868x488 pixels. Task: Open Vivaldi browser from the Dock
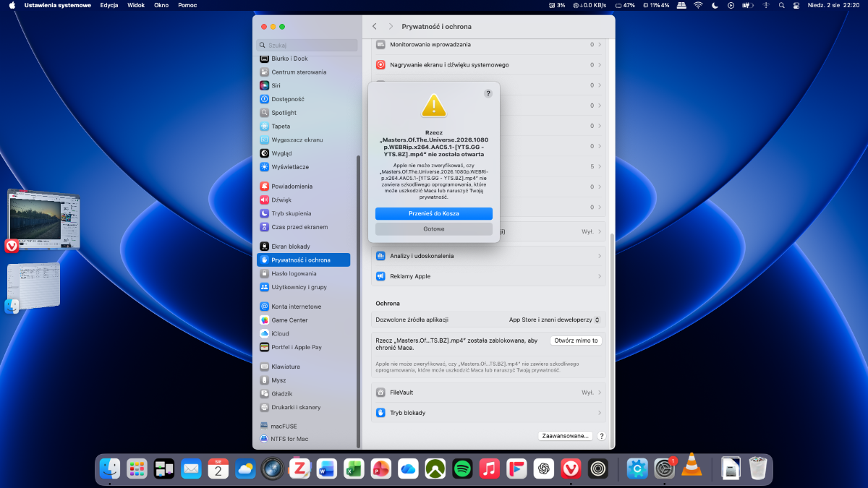(x=571, y=469)
